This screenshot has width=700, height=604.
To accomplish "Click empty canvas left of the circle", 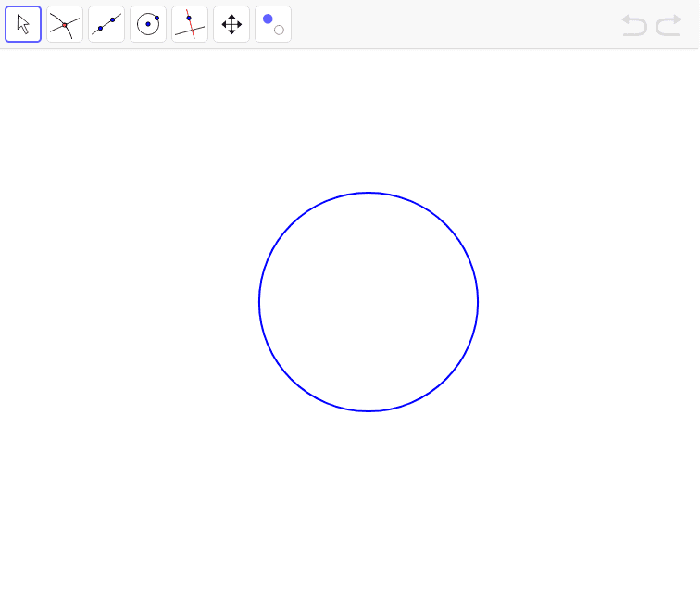I will pyautogui.click(x=130, y=302).
